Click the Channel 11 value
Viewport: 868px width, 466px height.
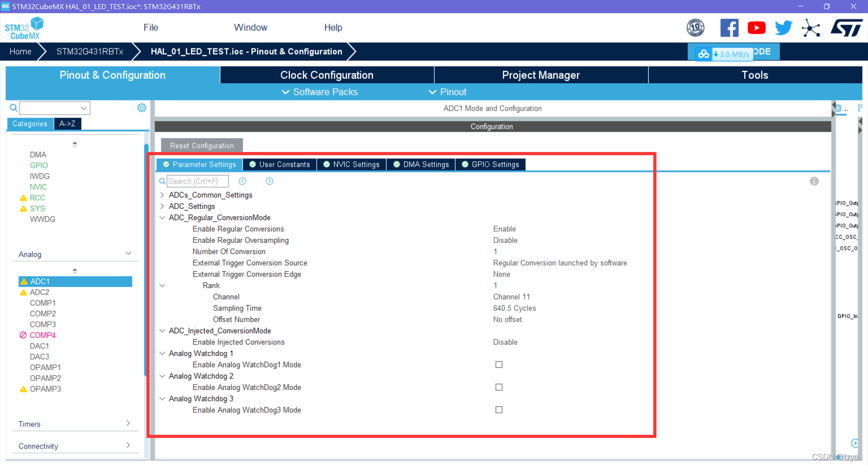[x=511, y=297]
